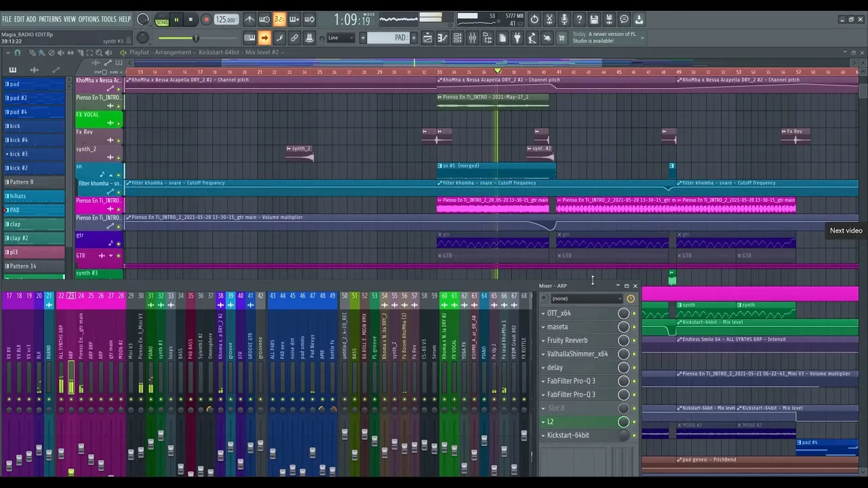Open the TOOLS menu
This screenshot has width=868, height=488.
[x=108, y=19]
